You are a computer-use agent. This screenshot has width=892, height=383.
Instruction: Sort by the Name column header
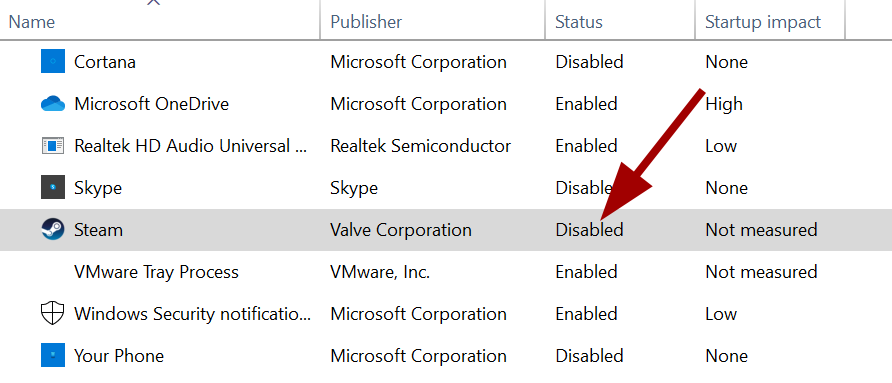click(x=32, y=22)
